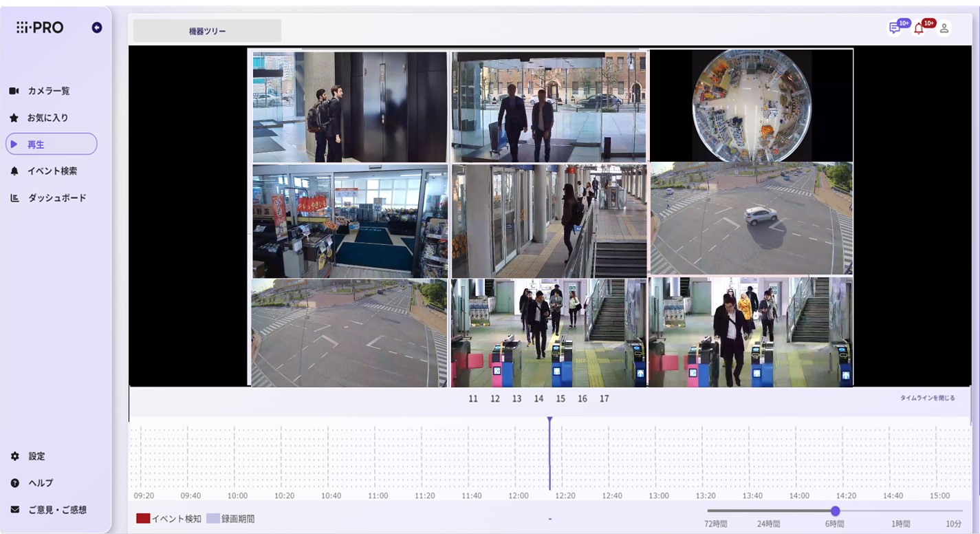Click the i-PRO logo
This screenshot has width=980, height=534.
40,28
